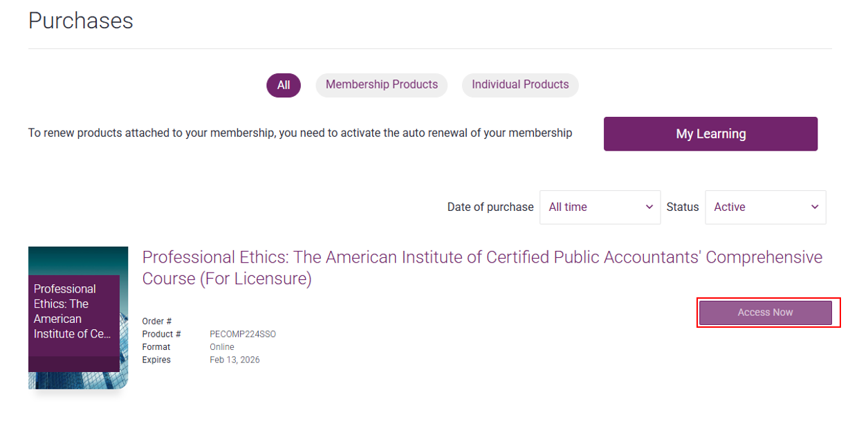The height and width of the screenshot is (446, 868).
Task: Click the membership auto renewal notice text
Action: click(300, 133)
